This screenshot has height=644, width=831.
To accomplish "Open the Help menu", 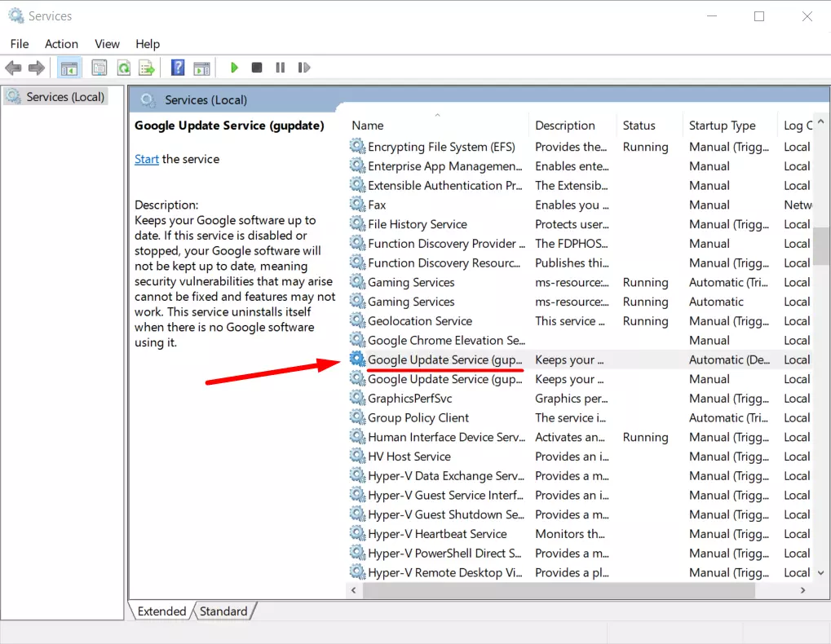I will click(148, 44).
